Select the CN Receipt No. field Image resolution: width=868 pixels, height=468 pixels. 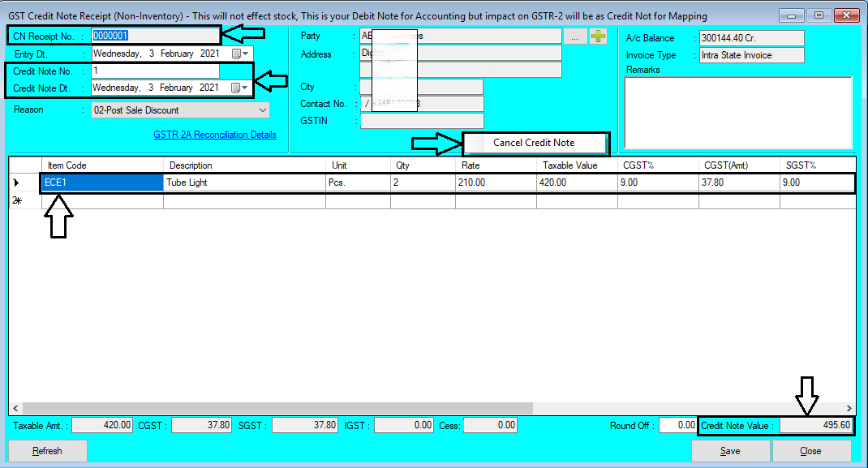click(154, 35)
